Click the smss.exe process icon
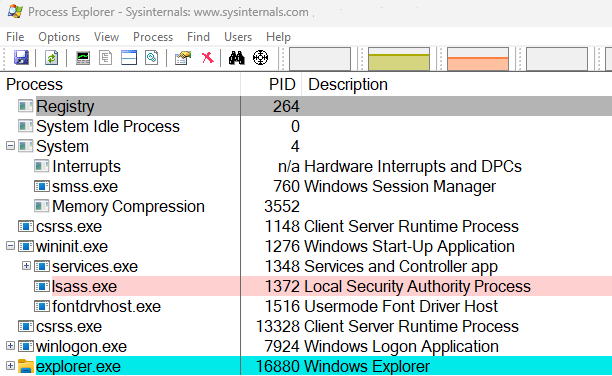Screen dimensions: 612x376 coord(41,186)
